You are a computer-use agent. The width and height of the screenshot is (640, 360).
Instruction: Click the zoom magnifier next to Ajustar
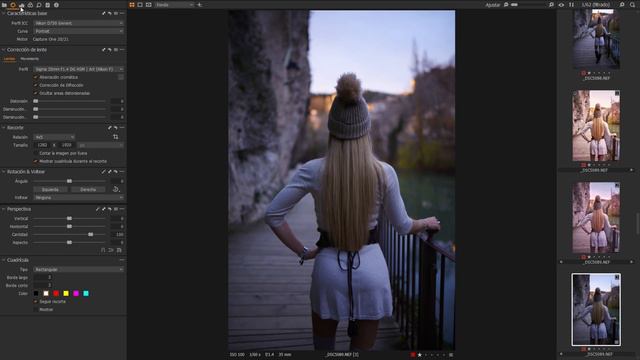(x=506, y=5)
